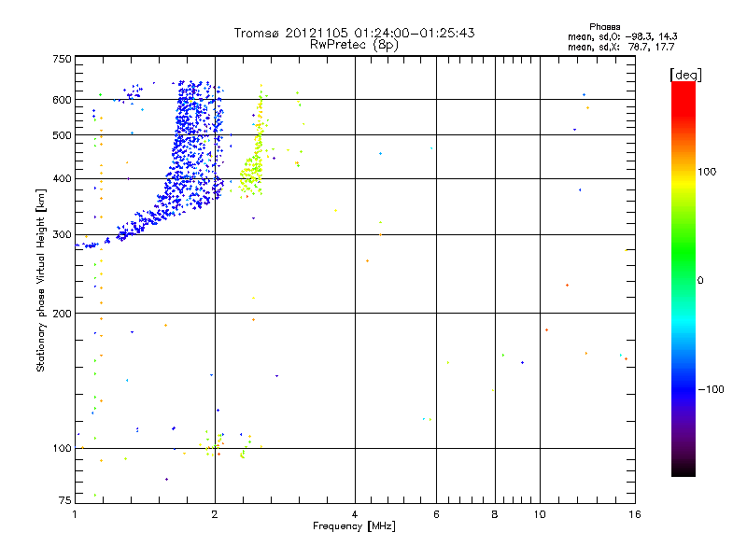
Task: Click the y-axis tick label '300'
Action: [x=62, y=234]
